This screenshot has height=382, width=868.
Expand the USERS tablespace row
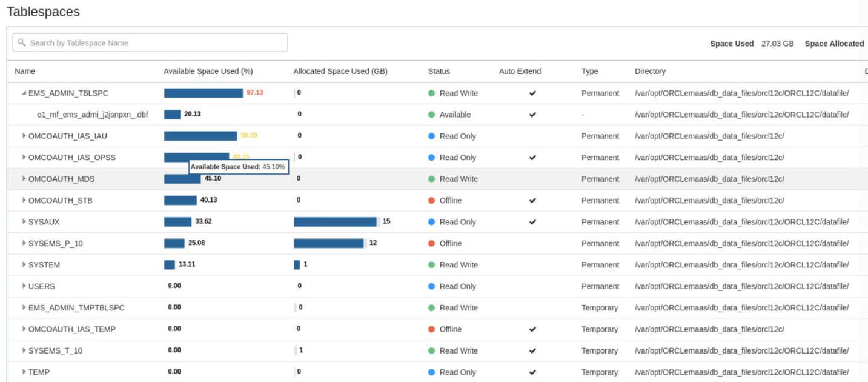[24, 286]
